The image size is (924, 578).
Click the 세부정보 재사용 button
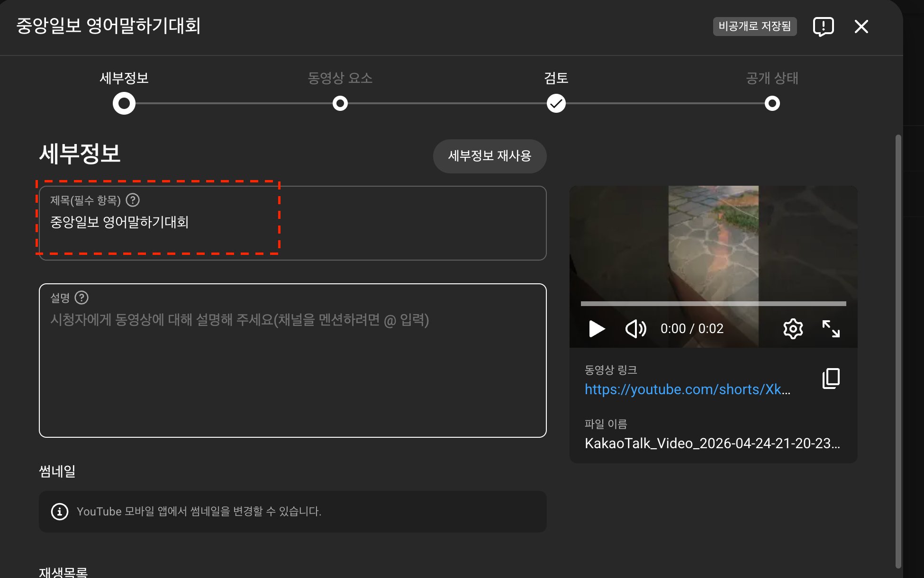coord(489,156)
